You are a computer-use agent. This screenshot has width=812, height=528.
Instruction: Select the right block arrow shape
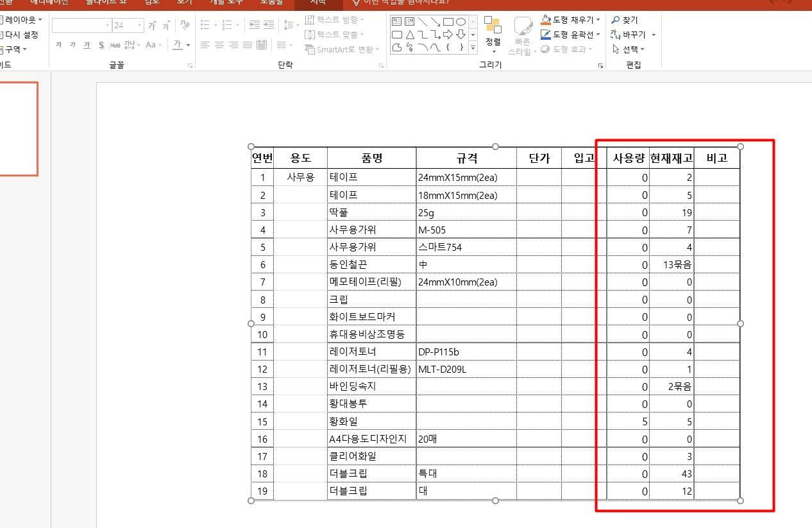448,35
